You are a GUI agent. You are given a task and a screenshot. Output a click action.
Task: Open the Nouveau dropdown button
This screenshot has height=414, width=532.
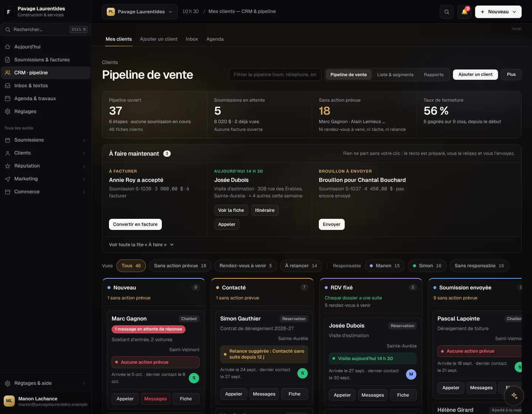[498, 12]
